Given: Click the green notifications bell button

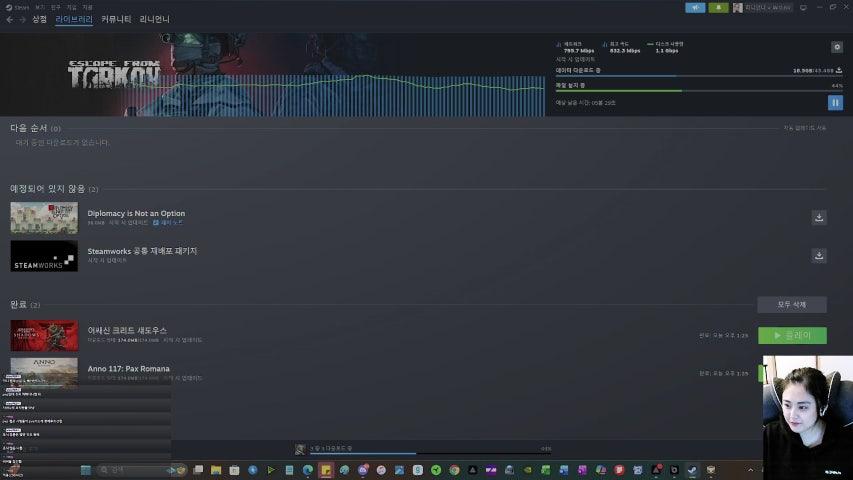Looking at the screenshot, I should coord(718,8).
